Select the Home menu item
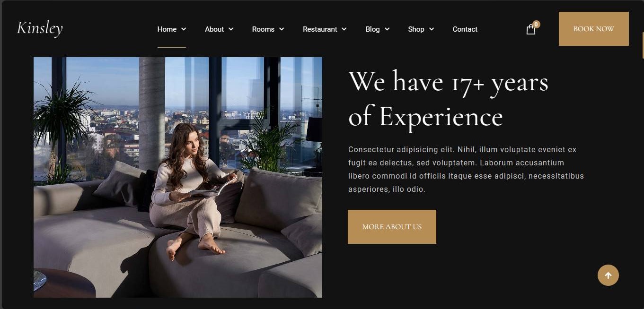The width and height of the screenshot is (644, 309). pyautogui.click(x=167, y=29)
